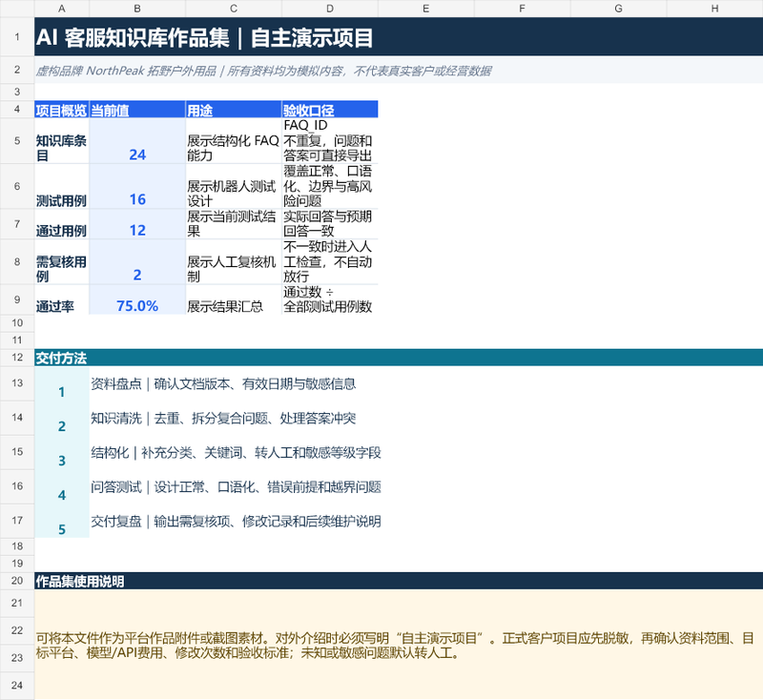This screenshot has height=700, width=763.
Task: Select column E header
Action: (425, 9)
